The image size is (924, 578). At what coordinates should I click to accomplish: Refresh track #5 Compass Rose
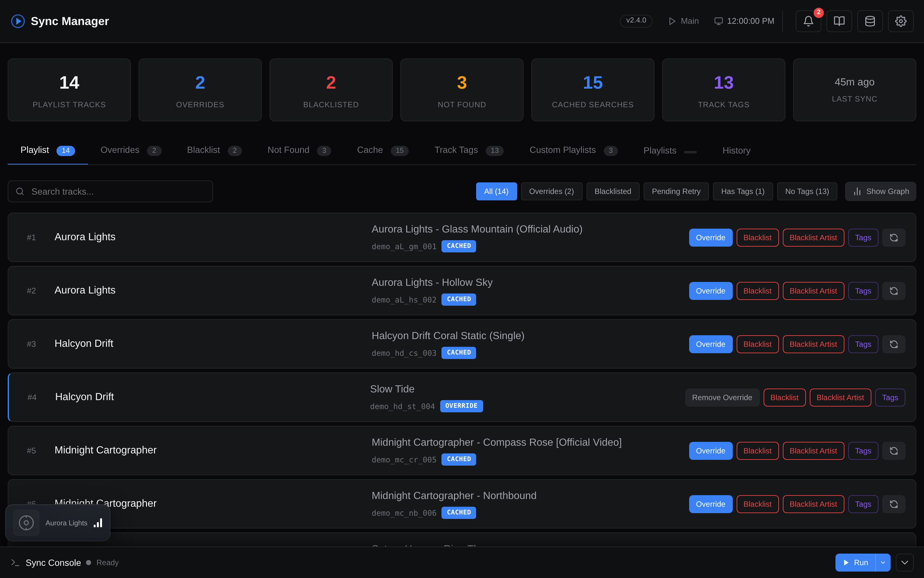pos(894,451)
